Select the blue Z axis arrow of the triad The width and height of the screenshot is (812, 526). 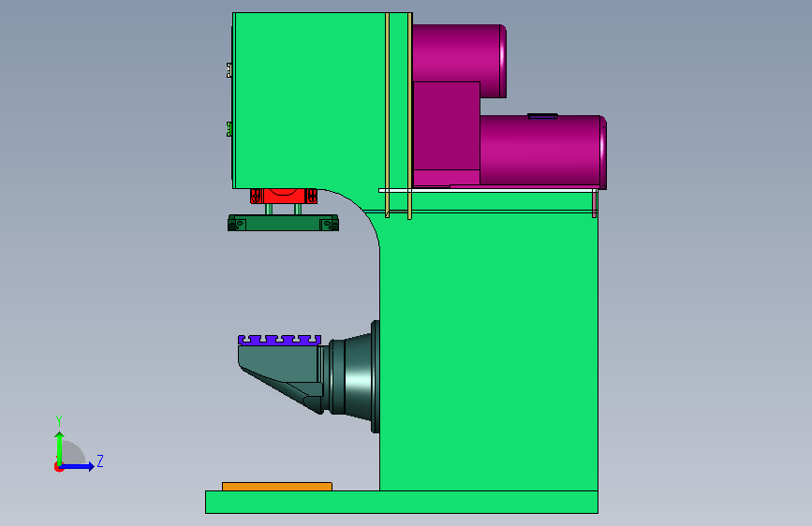(78, 466)
